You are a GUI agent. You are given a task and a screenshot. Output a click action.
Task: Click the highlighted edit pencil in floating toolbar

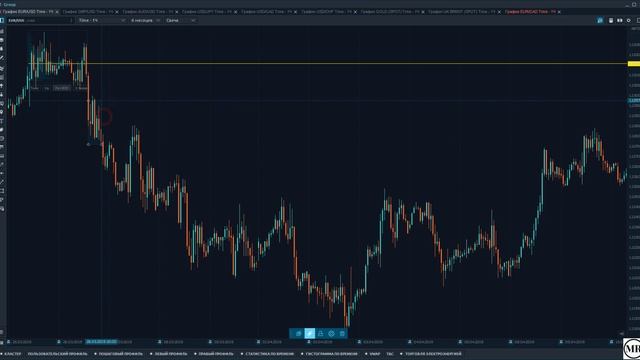(309, 333)
